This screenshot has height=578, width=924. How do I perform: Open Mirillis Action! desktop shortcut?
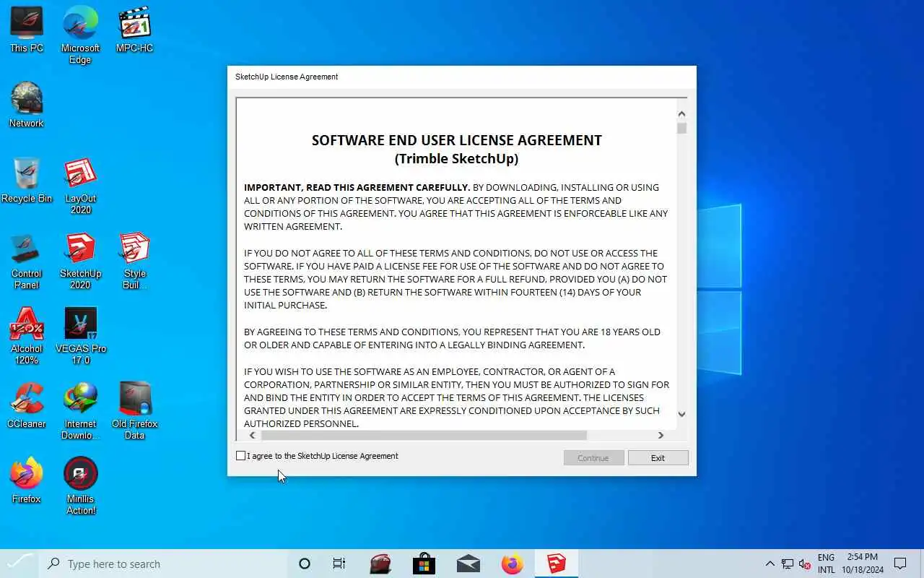click(x=80, y=486)
